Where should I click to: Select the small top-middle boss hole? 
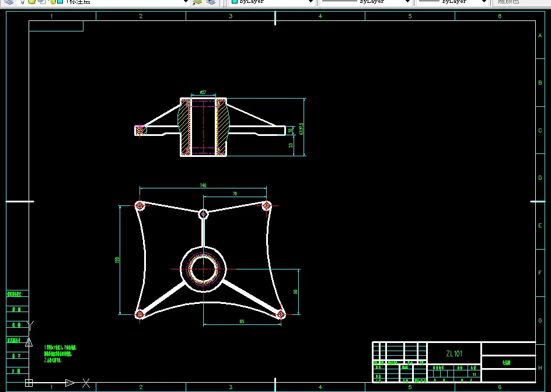pyautogui.click(x=204, y=214)
